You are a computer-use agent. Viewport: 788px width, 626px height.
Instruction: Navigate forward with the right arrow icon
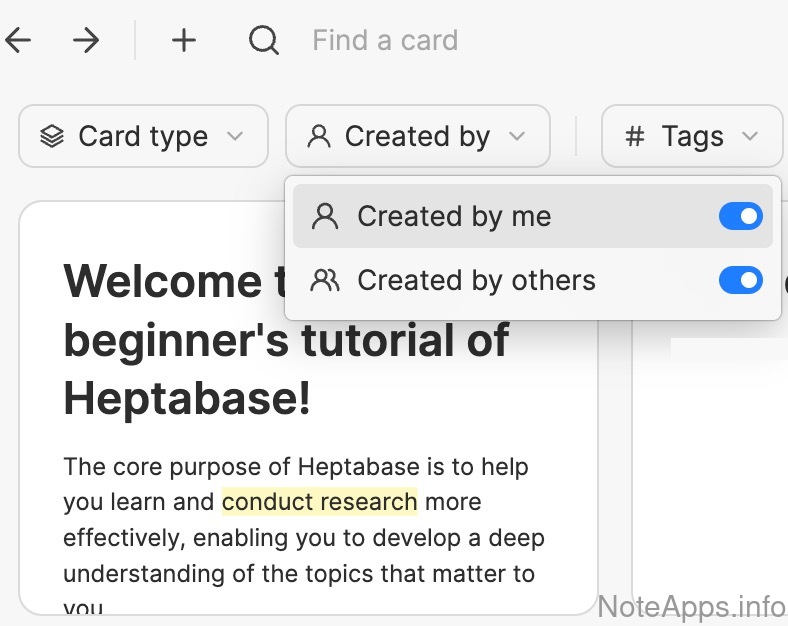click(x=87, y=40)
